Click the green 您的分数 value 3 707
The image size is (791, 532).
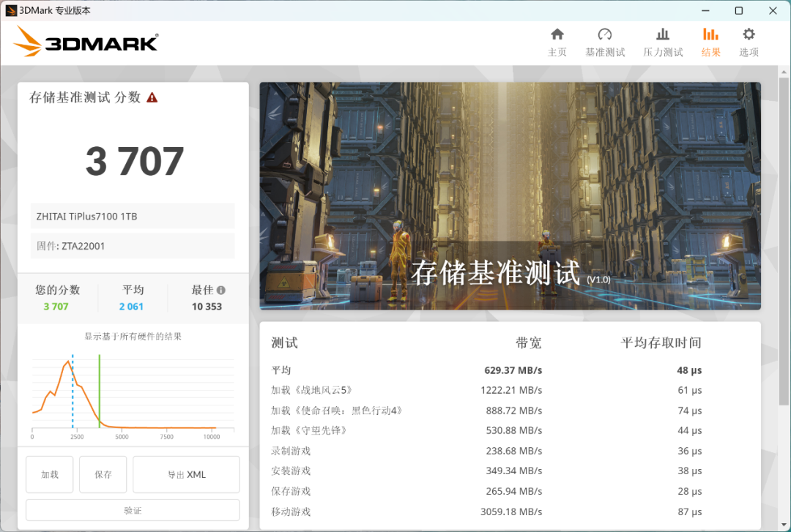(x=56, y=307)
